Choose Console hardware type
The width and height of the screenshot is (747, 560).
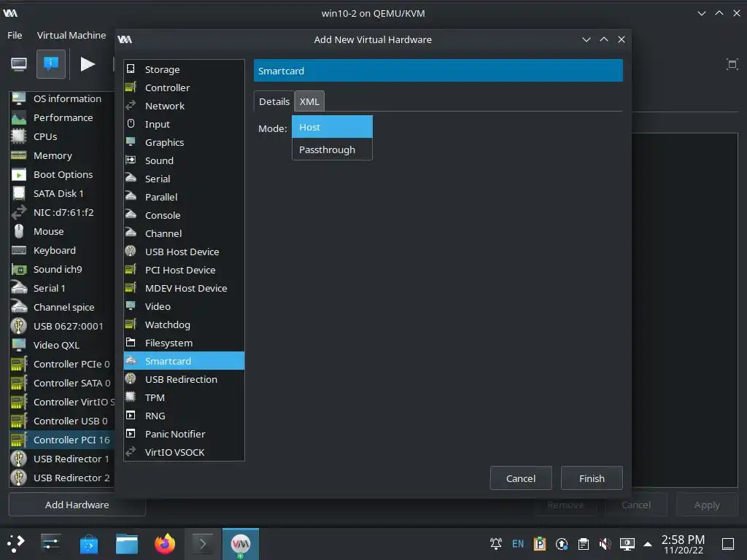(x=184, y=215)
